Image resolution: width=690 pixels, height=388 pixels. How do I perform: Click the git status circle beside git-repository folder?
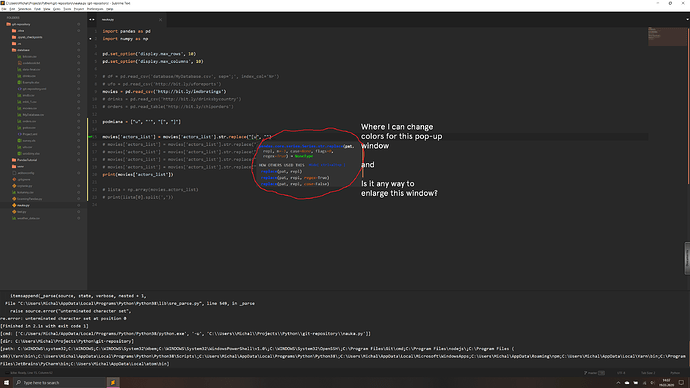pyautogui.click(x=79, y=24)
